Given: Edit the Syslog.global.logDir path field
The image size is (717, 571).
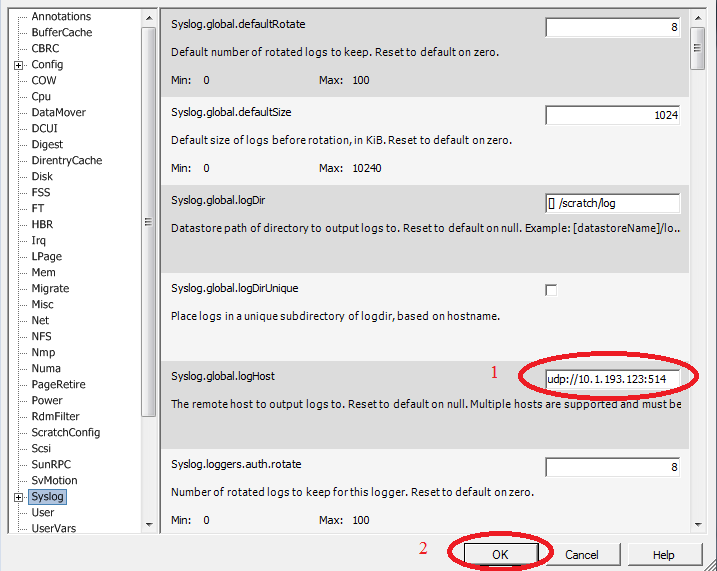Looking at the screenshot, I should point(612,203).
